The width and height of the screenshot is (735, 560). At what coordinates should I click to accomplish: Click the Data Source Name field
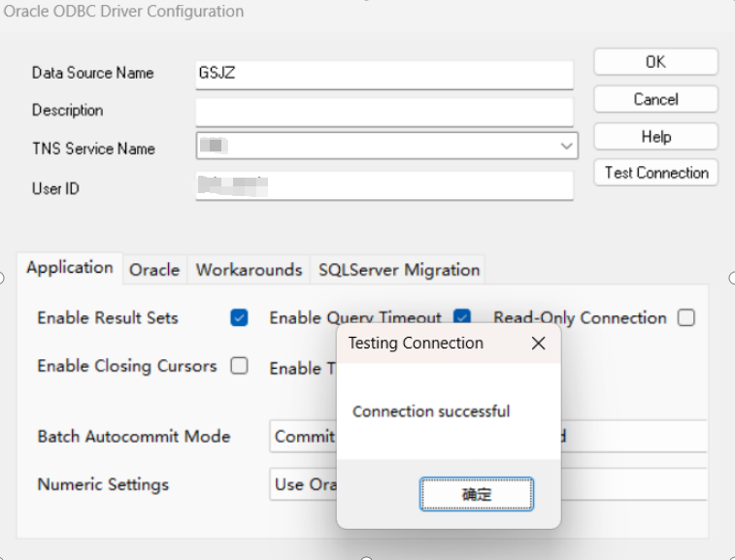[x=384, y=74]
